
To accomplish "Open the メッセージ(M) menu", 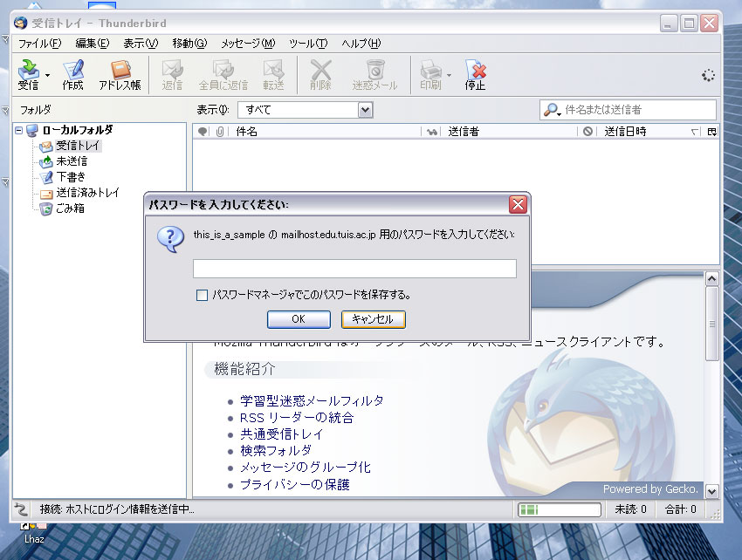I will pyautogui.click(x=248, y=44).
